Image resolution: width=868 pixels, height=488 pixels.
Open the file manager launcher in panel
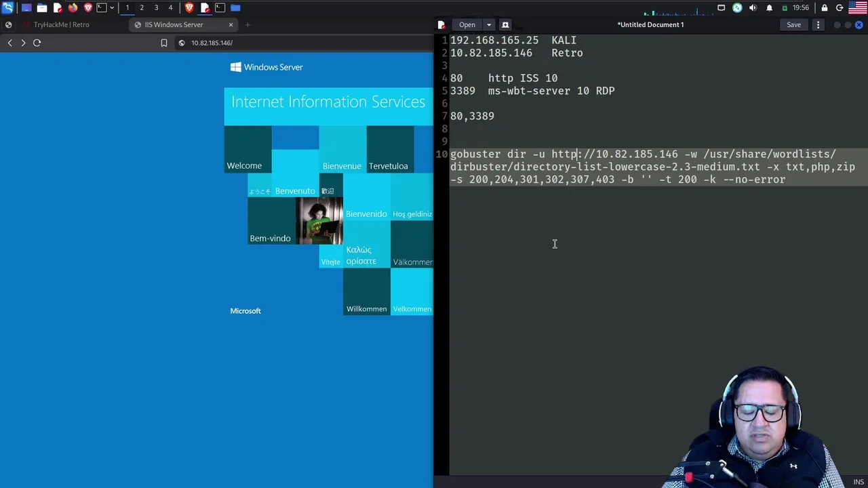click(42, 7)
